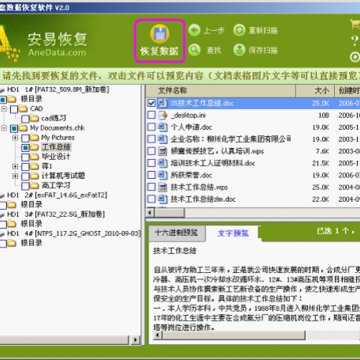Check the 所获荣誉.doc checkbox
The height and width of the screenshot is (360, 360).
[x=151, y=175]
